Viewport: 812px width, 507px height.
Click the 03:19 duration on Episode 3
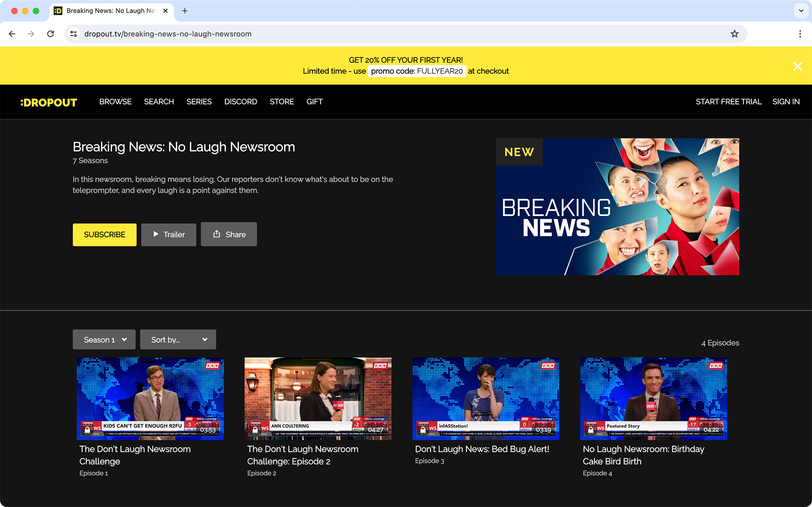pyautogui.click(x=543, y=430)
